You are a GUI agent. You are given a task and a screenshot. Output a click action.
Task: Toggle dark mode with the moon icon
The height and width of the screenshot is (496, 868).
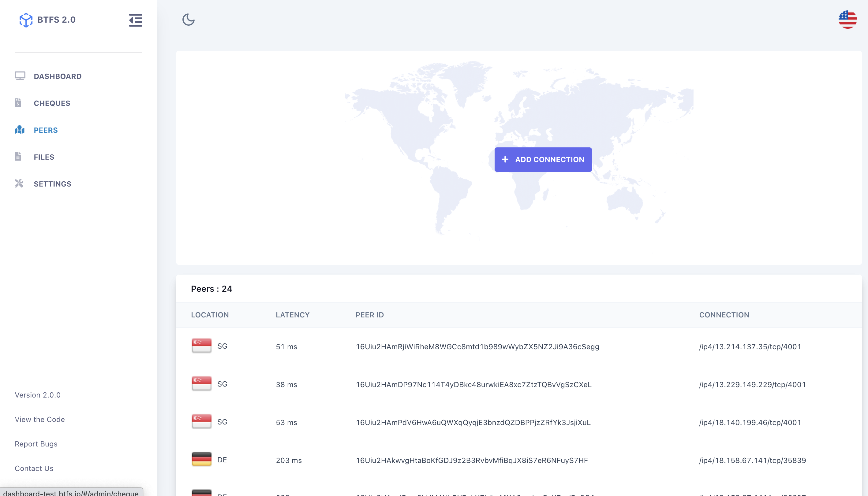(188, 20)
